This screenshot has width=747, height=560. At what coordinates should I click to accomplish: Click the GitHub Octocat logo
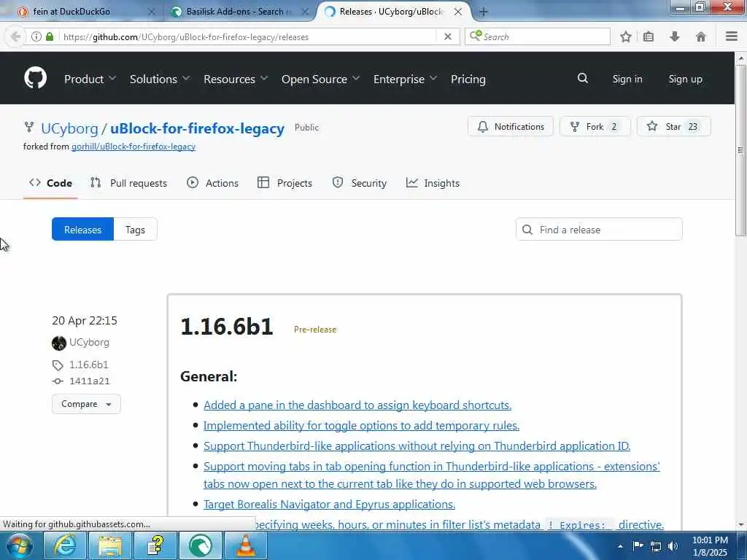pos(36,78)
